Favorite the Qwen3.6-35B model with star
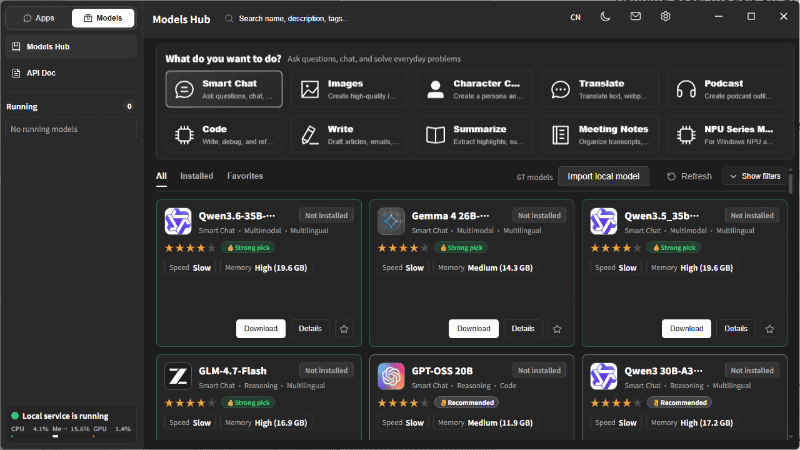The height and width of the screenshot is (450, 800). click(344, 329)
